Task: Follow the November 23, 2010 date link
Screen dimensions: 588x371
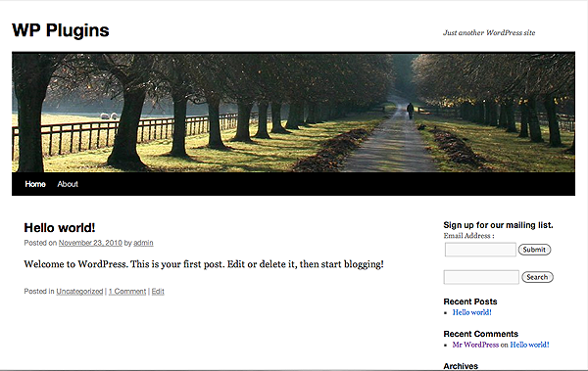Action: 90,243
